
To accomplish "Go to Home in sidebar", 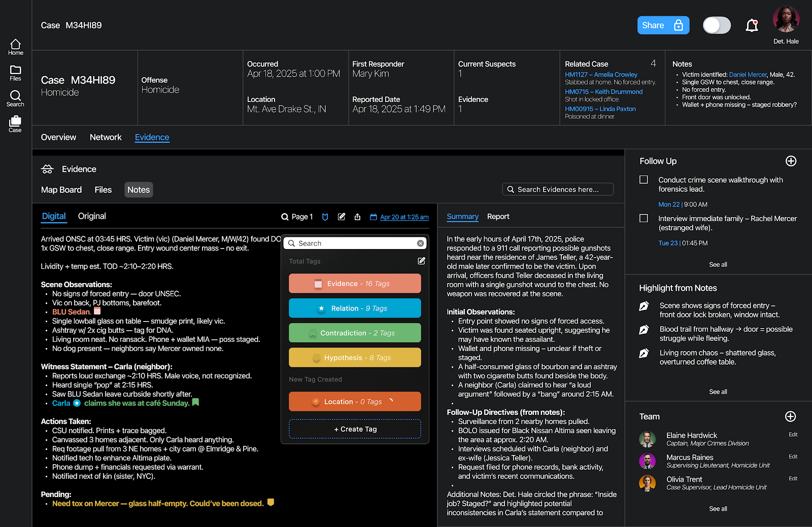I will click(x=15, y=47).
